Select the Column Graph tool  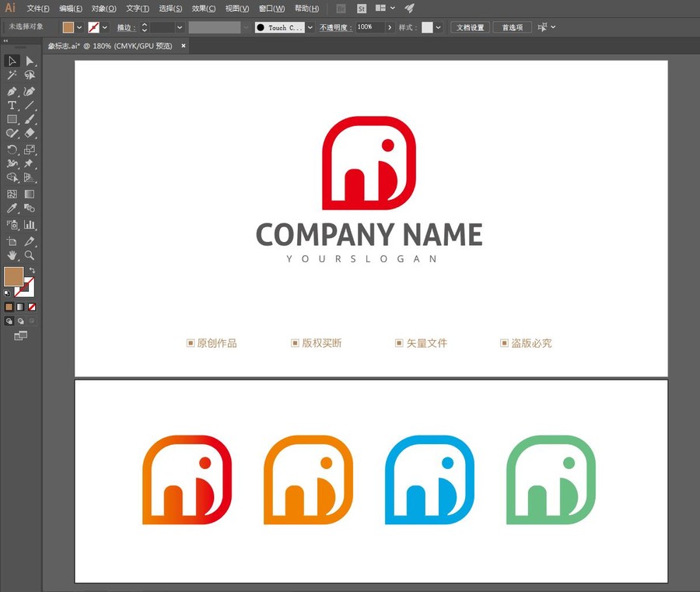click(30, 225)
